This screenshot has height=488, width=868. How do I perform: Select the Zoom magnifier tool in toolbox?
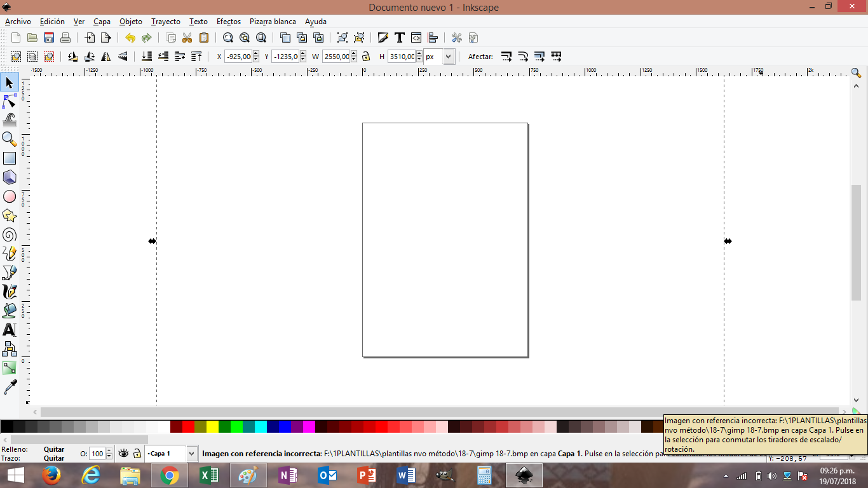click(10, 139)
